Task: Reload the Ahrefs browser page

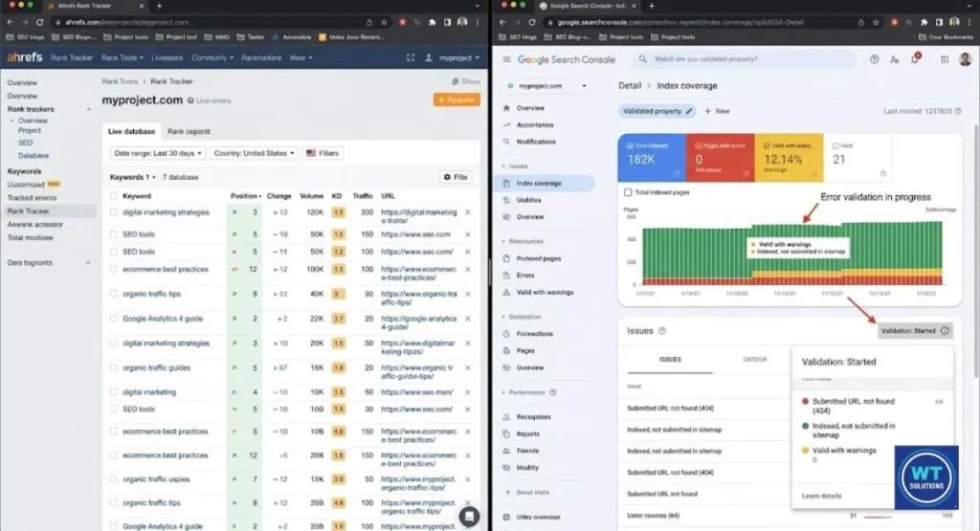Action: click(x=39, y=22)
